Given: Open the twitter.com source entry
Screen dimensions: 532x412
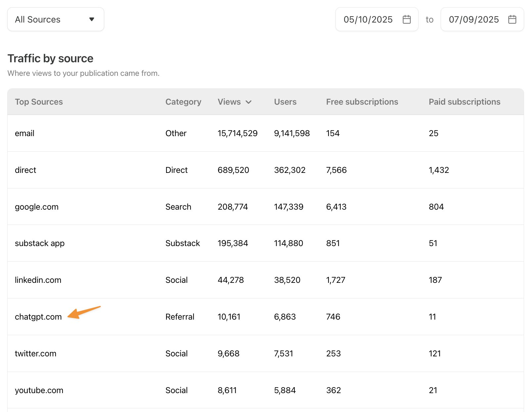Looking at the screenshot, I should [x=35, y=354].
